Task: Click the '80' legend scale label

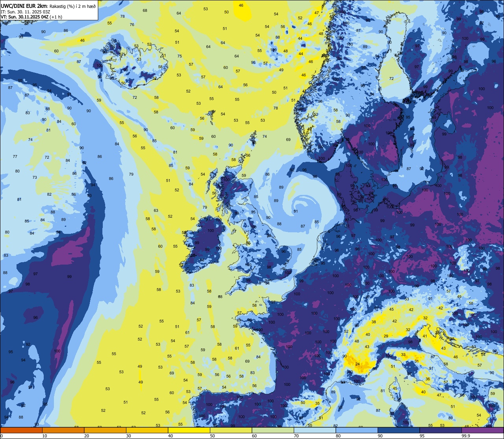Action: click(339, 436)
